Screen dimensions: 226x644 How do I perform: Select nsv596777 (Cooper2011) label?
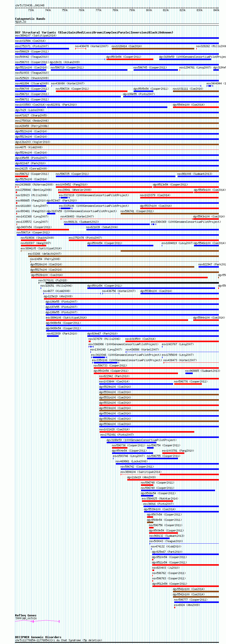191,600
